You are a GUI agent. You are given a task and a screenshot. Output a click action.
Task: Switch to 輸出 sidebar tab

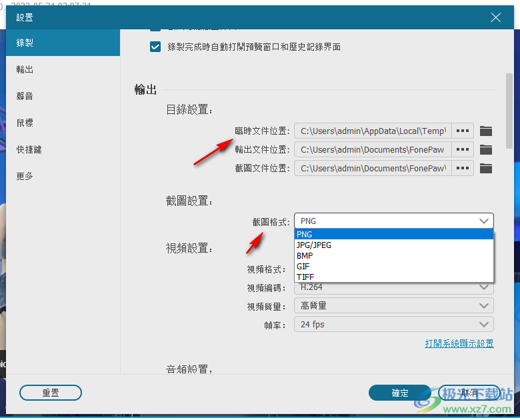point(63,69)
